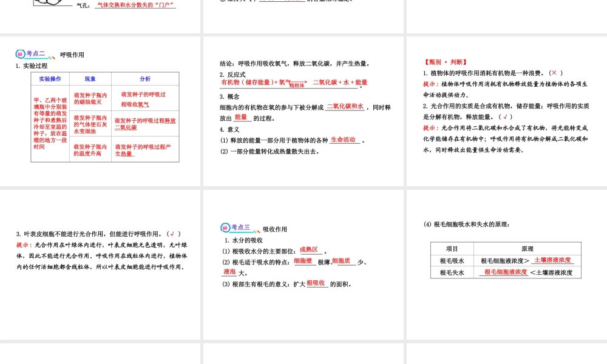Click the table header 项目
This screenshot has height=364, width=607.
click(452, 249)
